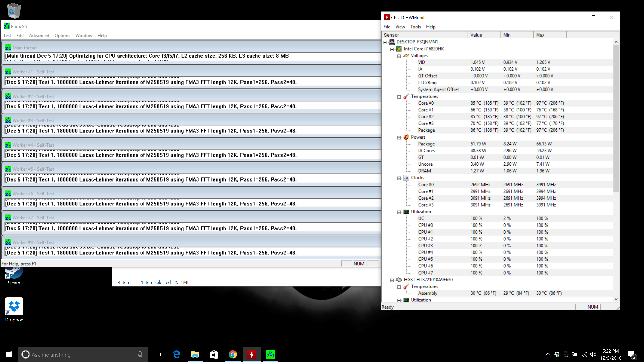Viewport: 644px width, 362px height.
Task: Click the CPU Temperatures thermometer icon
Action: [406, 96]
